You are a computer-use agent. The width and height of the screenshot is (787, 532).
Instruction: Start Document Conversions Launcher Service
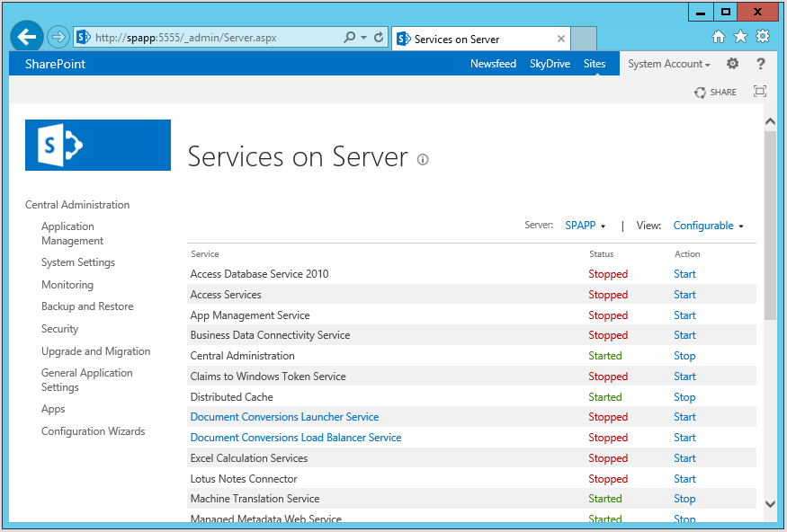pos(684,417)
